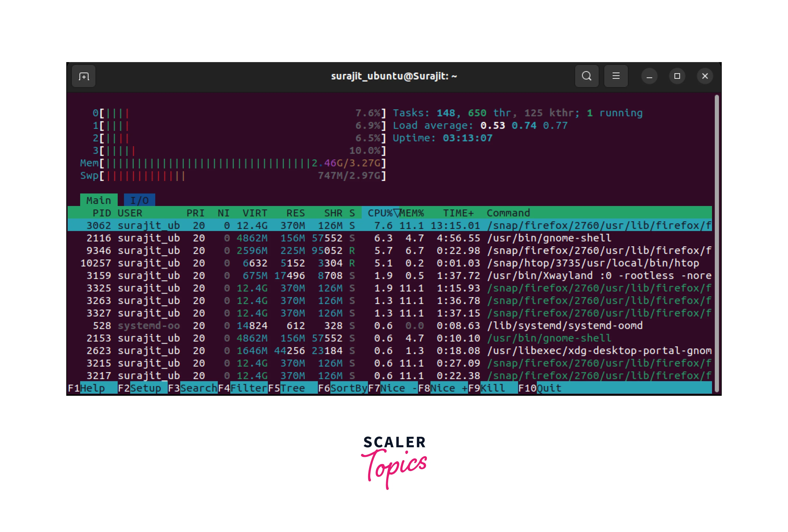788x532 pixels.
Task: Select the systemd-oomd process row
Action: click(x=339, y=326)
